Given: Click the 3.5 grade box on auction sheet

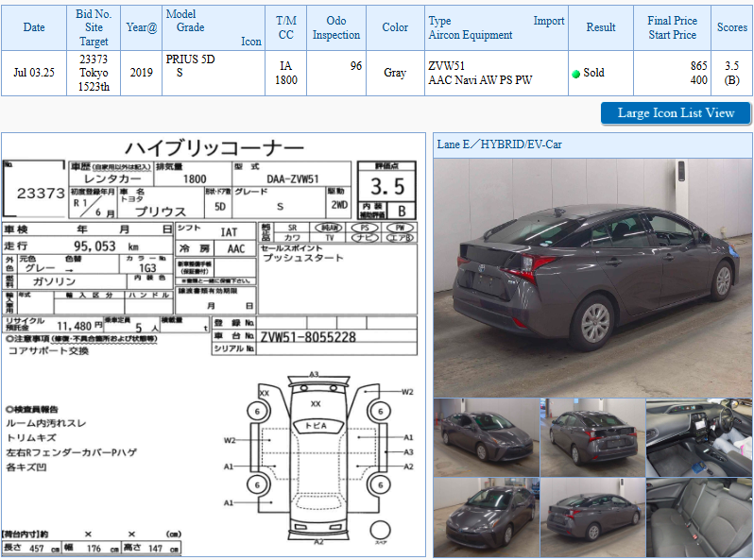Looking at the screenshot, I should [387, 182].
